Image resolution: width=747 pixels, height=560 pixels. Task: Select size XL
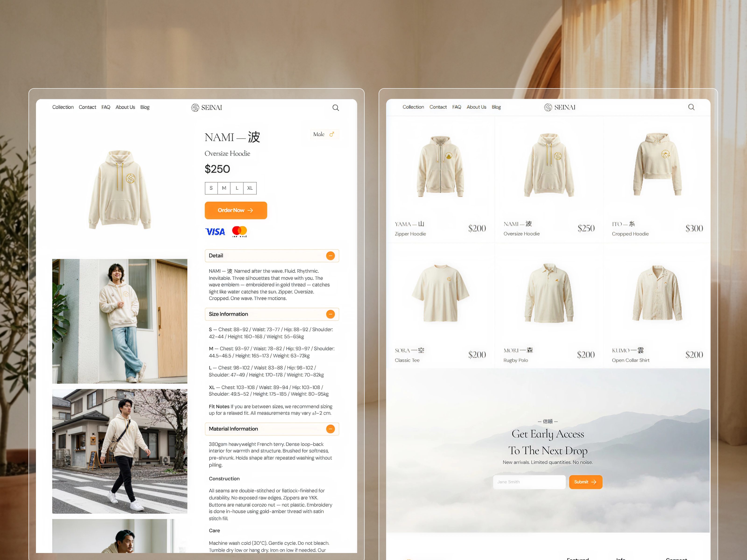(x=250, y=188)
